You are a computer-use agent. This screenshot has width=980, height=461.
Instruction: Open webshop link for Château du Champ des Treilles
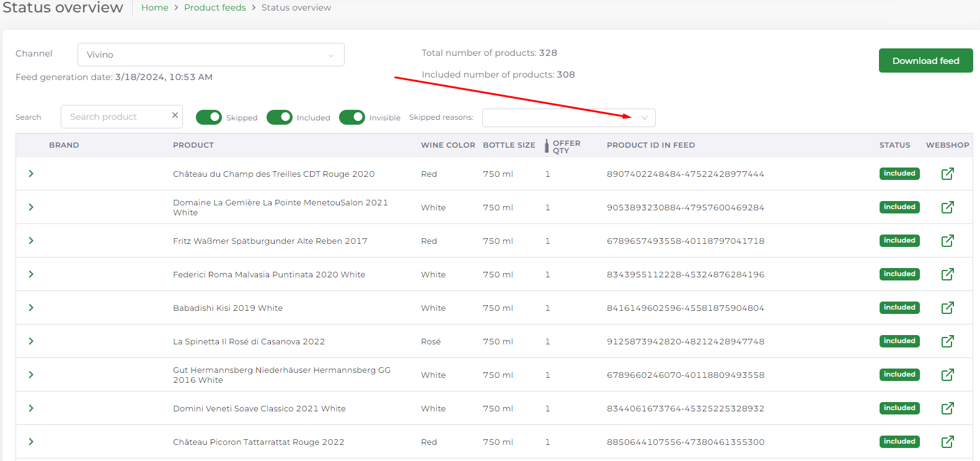click(947, 174)
